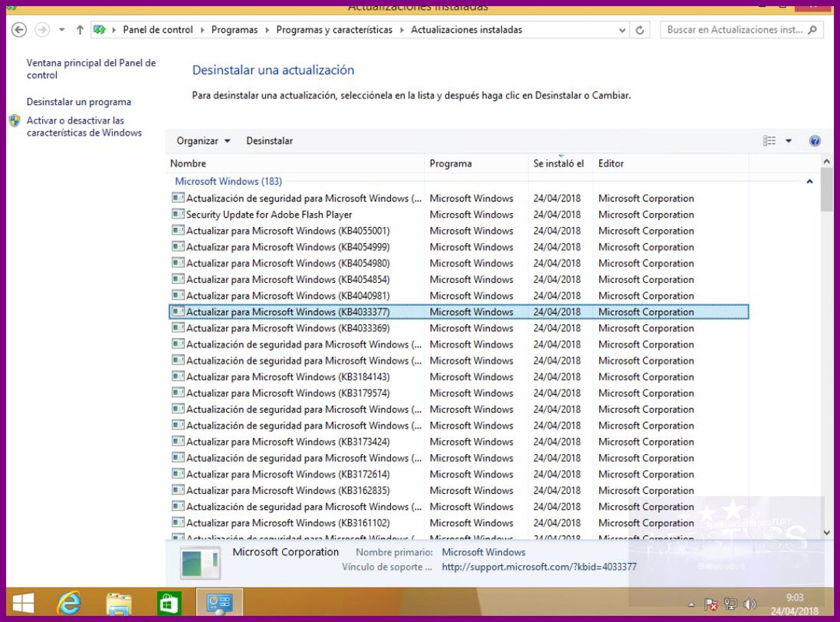
Task: Select update KB3162835
Action: [458, 491]
